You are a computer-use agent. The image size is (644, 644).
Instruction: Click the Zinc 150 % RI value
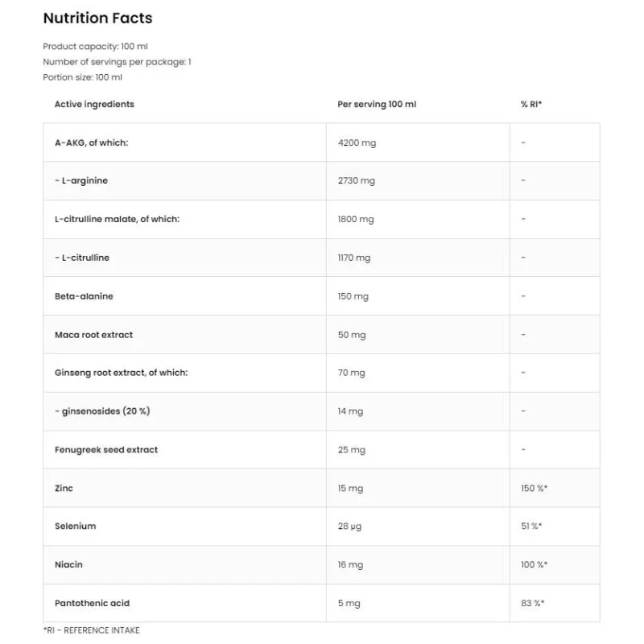[x=534, y=489]
